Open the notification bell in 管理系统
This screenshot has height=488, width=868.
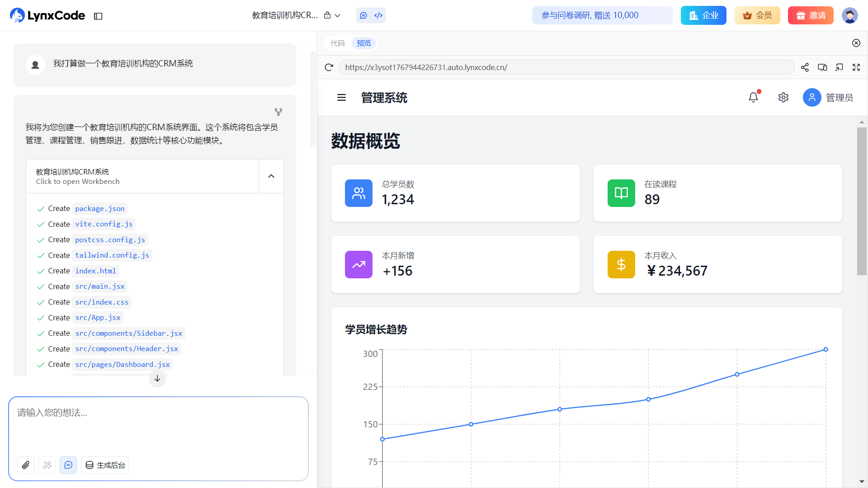point(753,97)
